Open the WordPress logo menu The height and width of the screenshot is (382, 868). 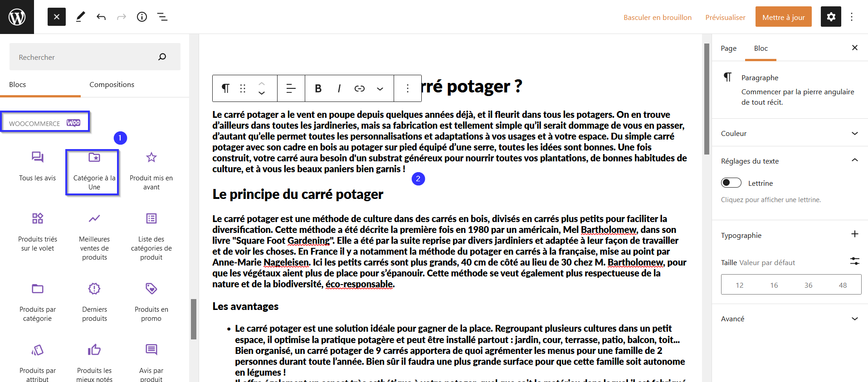coord(17,17)
